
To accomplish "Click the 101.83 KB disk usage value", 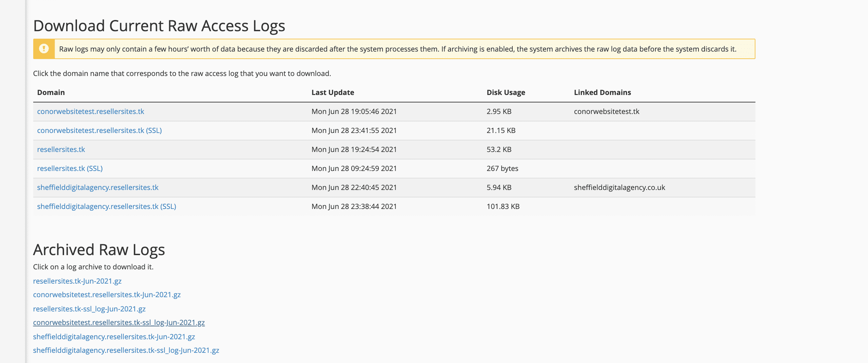I will pos(503,207).
